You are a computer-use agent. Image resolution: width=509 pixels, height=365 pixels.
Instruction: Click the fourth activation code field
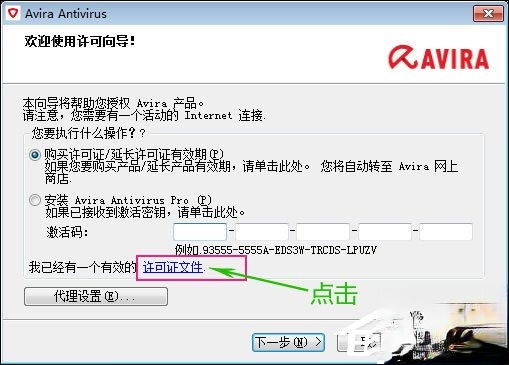pos(385,232)
